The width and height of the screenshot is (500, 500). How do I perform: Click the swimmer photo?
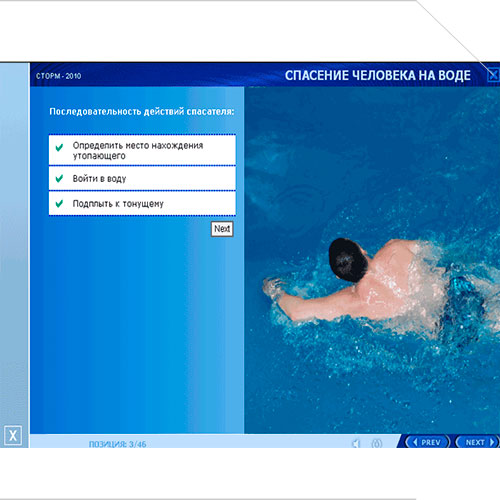click(372, 260)
